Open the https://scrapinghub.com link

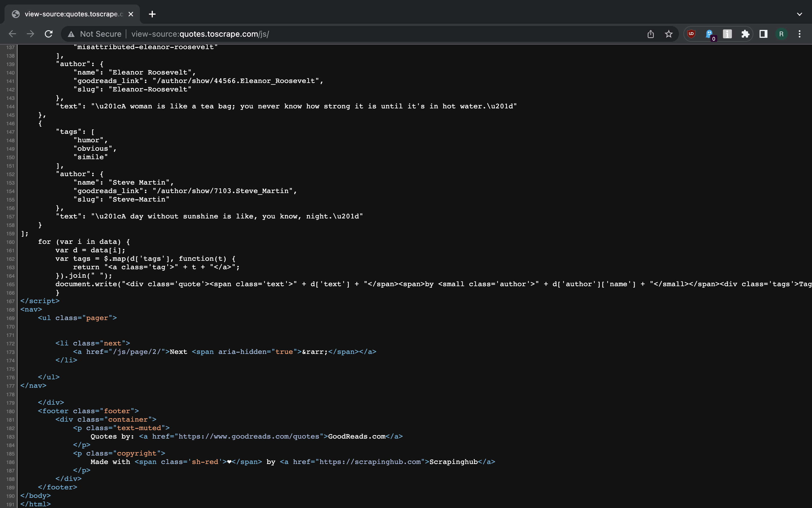[370, 462]
